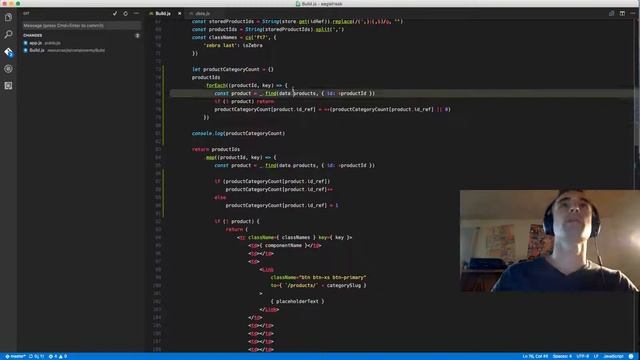Open the Explorer view in activity bar

(8, 17)
